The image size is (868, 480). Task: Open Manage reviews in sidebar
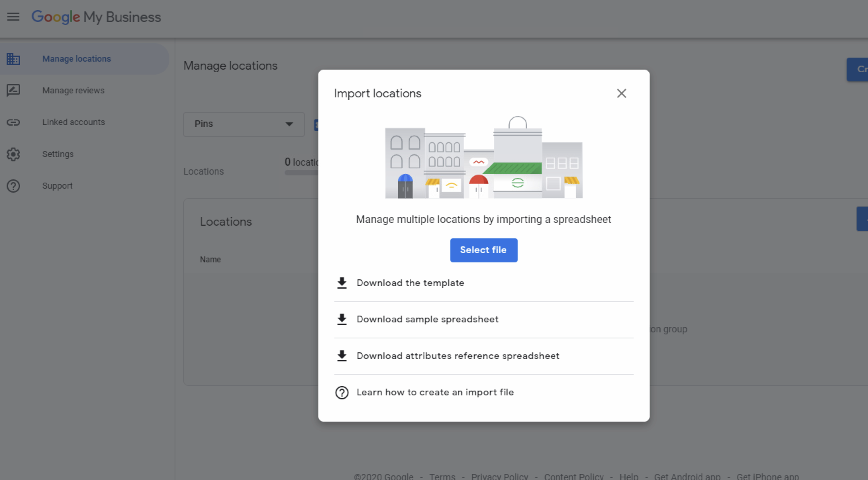[84, 90]
